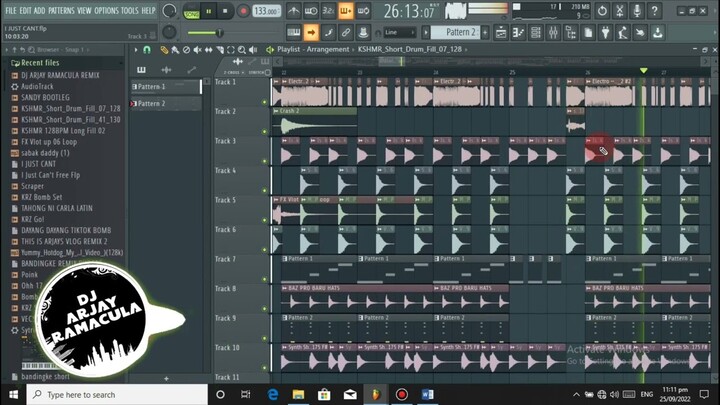
Task: Open the OPTIONS menu
Action: pos(106,10)
